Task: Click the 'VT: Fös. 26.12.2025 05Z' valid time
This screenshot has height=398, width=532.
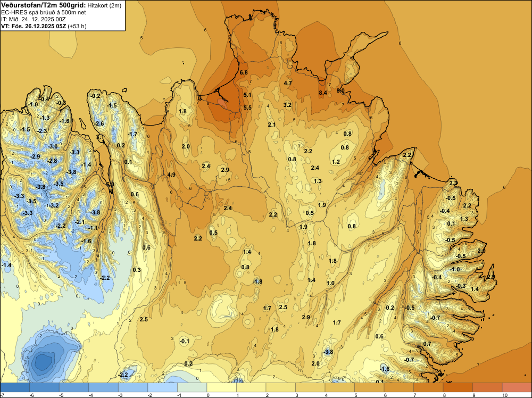Action: point(34,26)
